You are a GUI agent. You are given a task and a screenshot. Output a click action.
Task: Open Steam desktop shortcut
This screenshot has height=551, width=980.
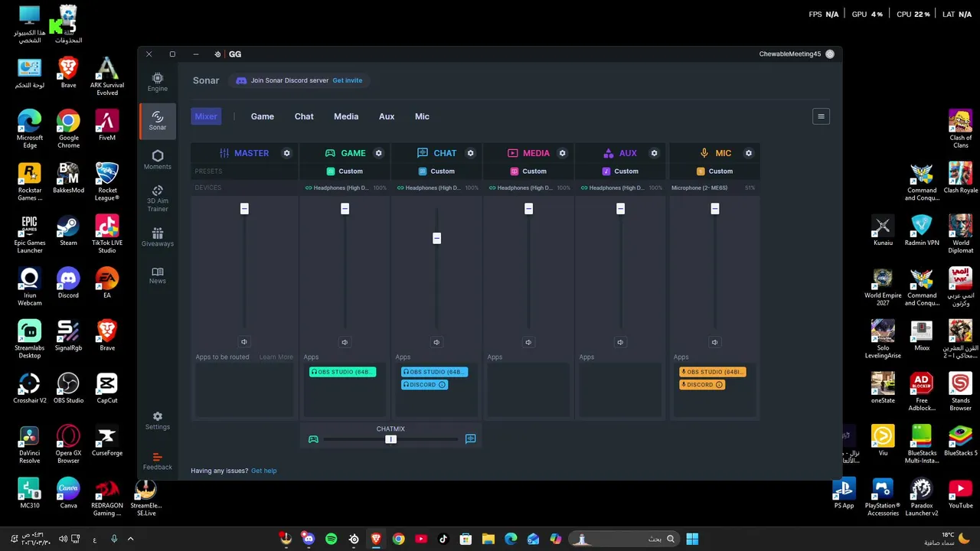pyautogui.click(x=68, y=230)
